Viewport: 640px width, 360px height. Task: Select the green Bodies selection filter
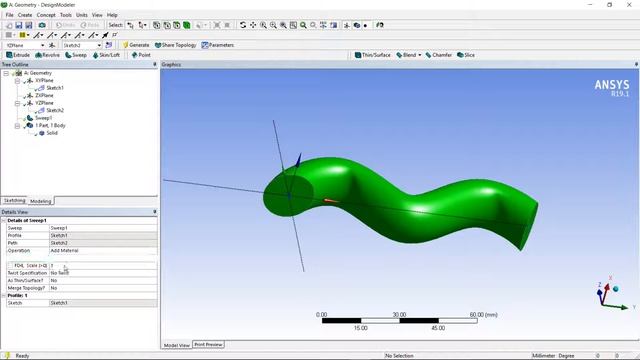point(187,25)
